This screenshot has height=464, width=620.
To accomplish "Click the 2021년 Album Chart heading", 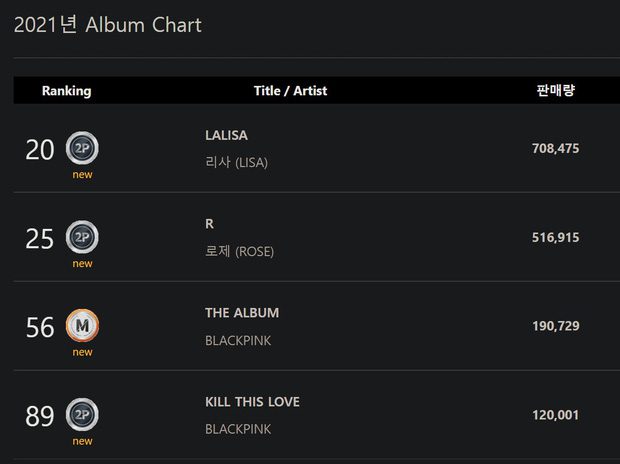I will coord(108,25).
